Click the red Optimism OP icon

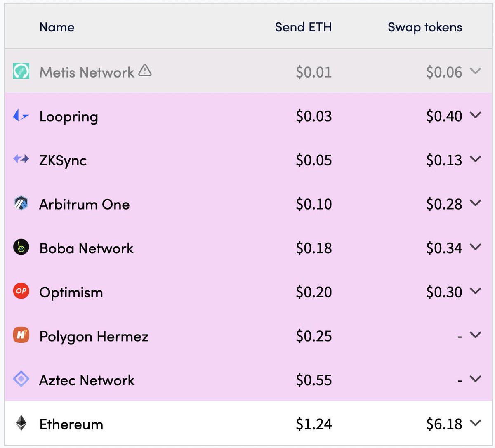[21, 291]
